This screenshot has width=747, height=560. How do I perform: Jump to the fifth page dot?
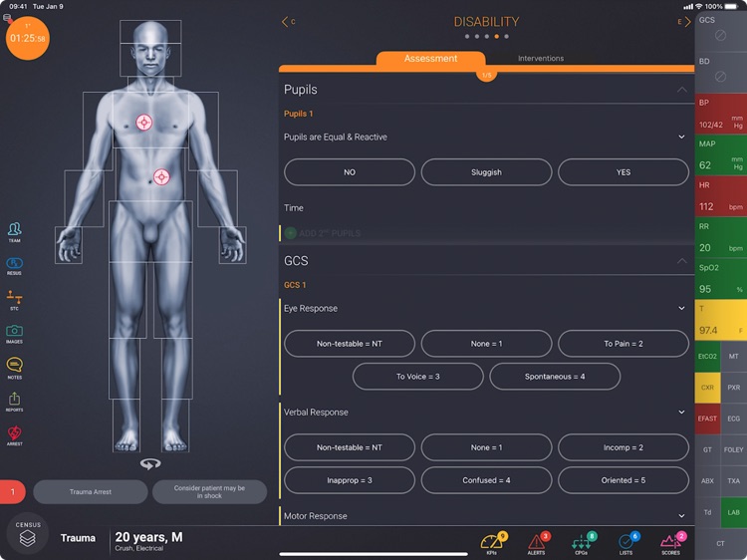506,36
